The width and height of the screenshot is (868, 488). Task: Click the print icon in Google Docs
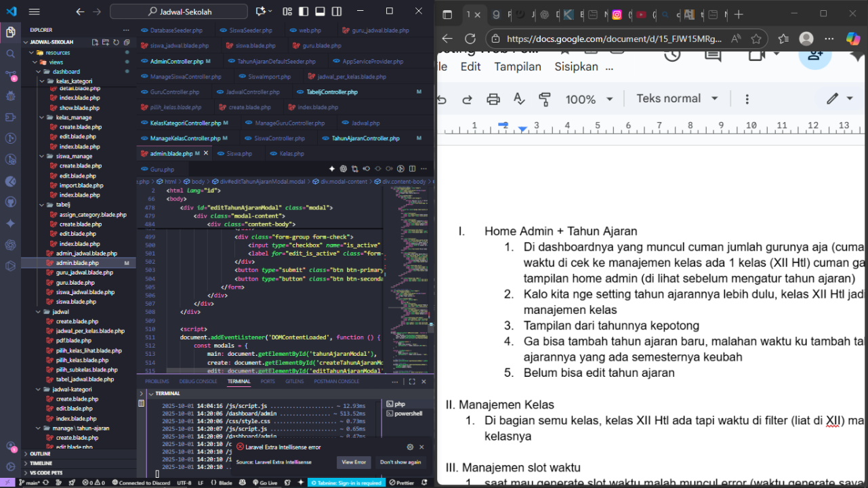tap(493, 99)
